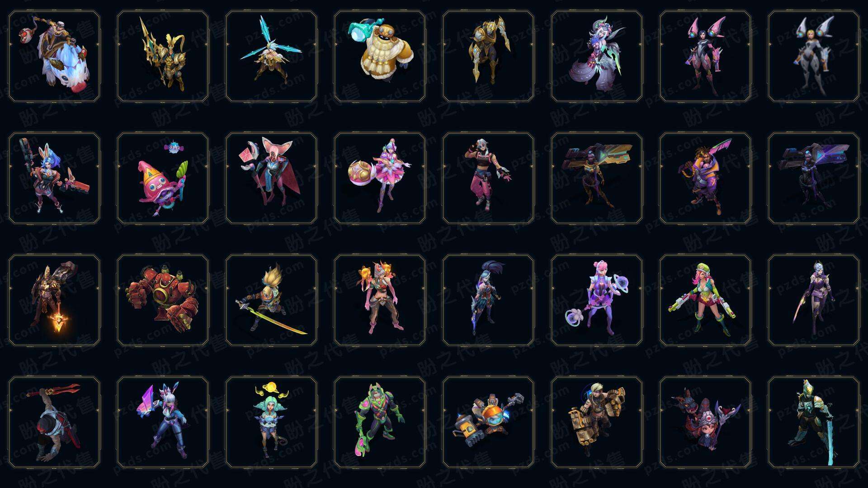Open the pink-eared masked figure with red cape
Screen dimensions: 868x488
point(271,178)
